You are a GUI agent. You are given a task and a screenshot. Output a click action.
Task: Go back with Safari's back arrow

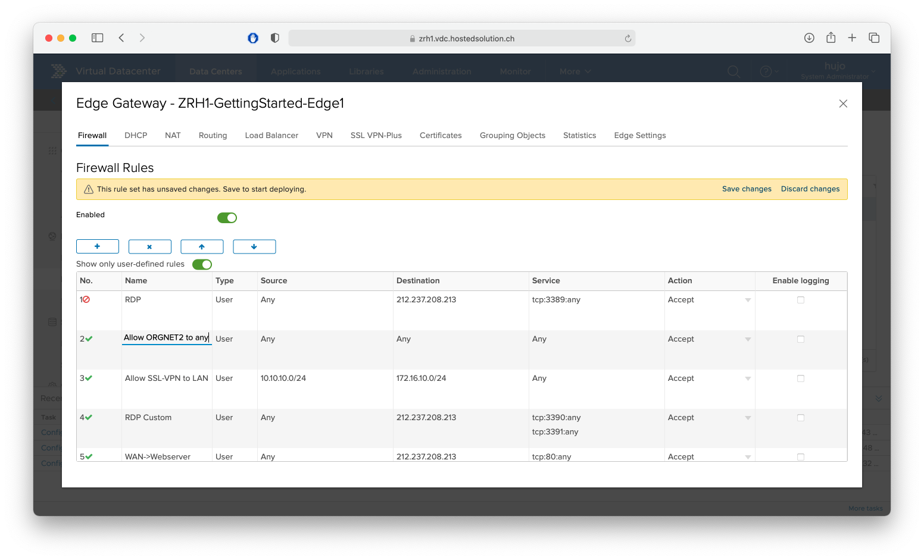[x=121, y=38]
